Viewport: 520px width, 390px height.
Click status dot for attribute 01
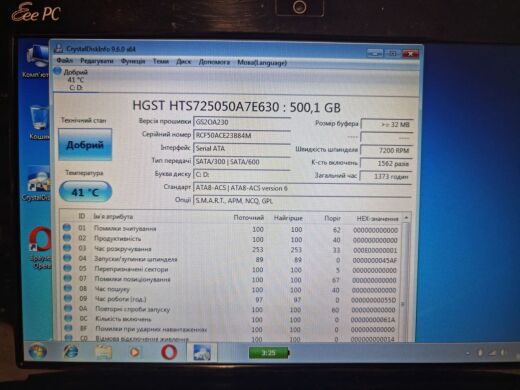67,228
